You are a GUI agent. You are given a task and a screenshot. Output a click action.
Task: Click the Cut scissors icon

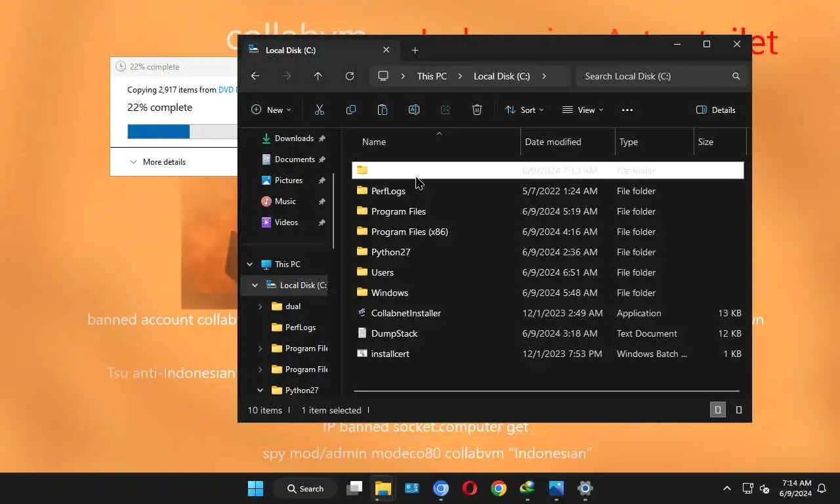(x=320, y=110)
